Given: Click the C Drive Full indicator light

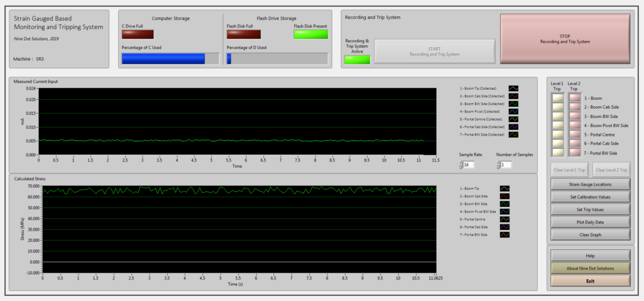Looking at the screenshot, I should point(138,35).
